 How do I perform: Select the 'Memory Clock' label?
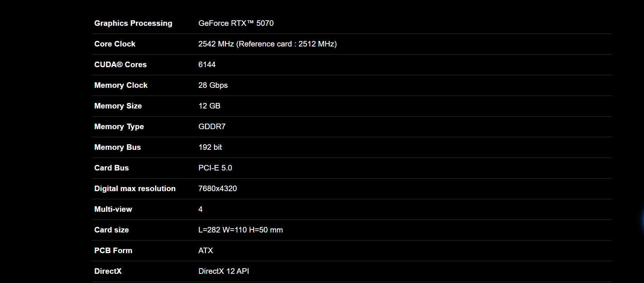click(121, 85)
